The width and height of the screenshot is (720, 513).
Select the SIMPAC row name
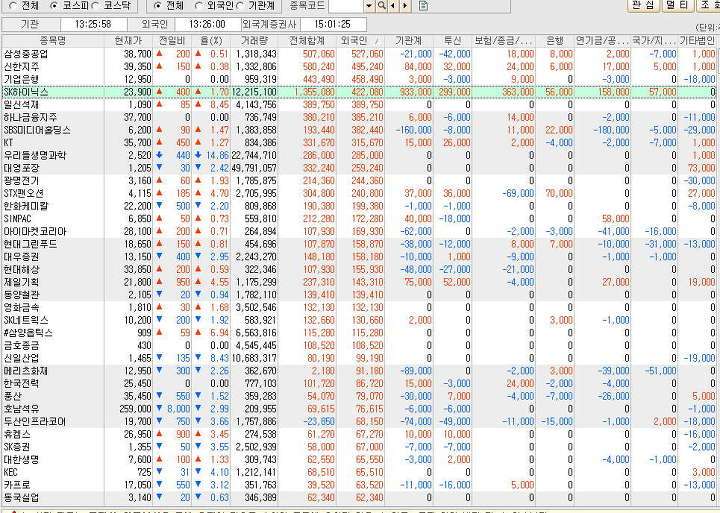pos(17,219)
